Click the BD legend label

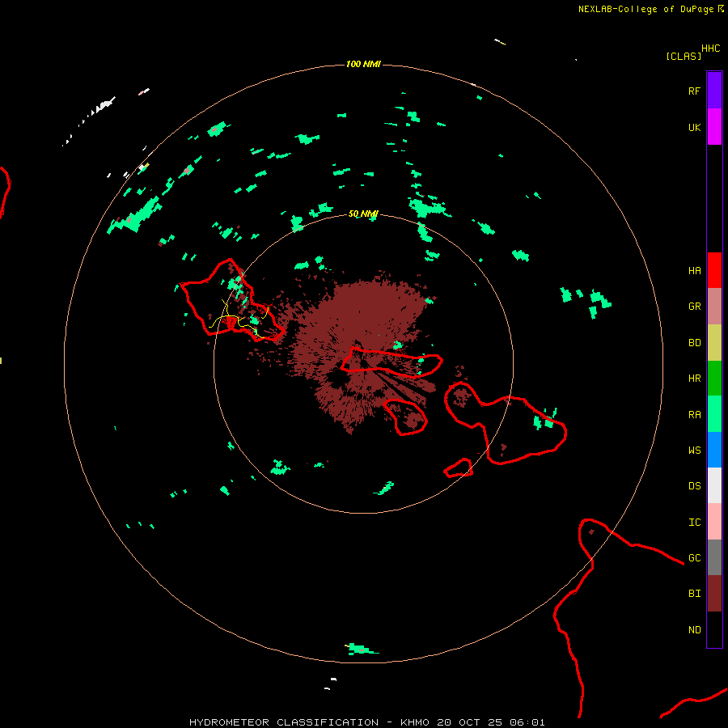[694, 343]
